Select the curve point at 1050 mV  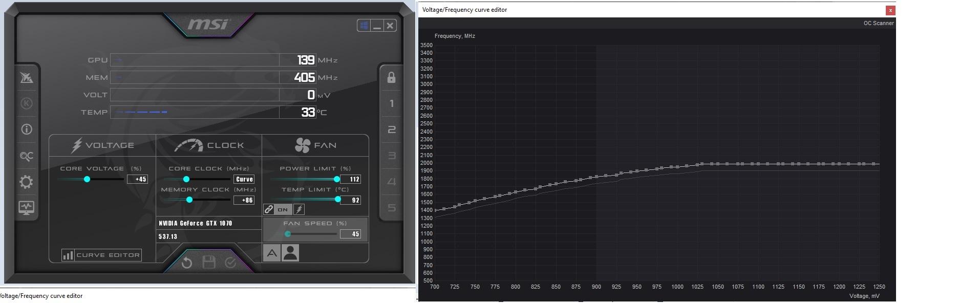[x=718, y=164]
